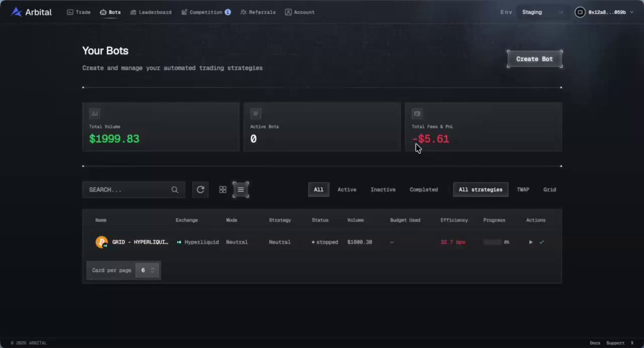Click the GRID bot progress bar
This screenshot has height=348, width=644.
[x=493, y=242]
